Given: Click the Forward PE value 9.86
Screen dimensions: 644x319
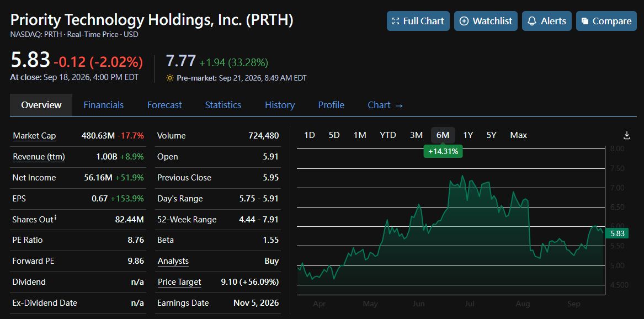Looking at the screenshot, I should point(136,261).
